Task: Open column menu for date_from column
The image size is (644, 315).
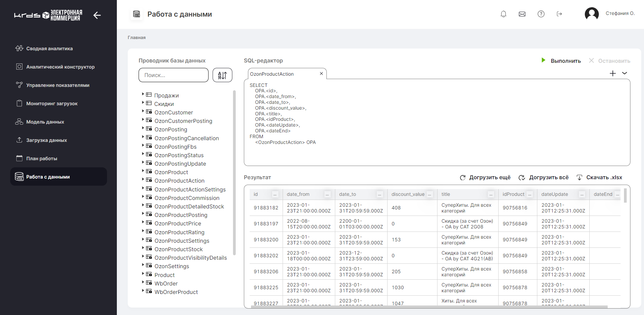Action: tap(327, 194)
